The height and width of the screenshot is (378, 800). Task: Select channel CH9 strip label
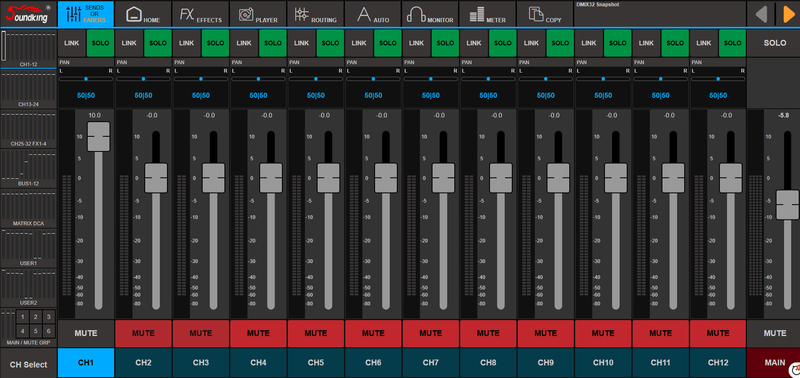[x=545, y=363]
